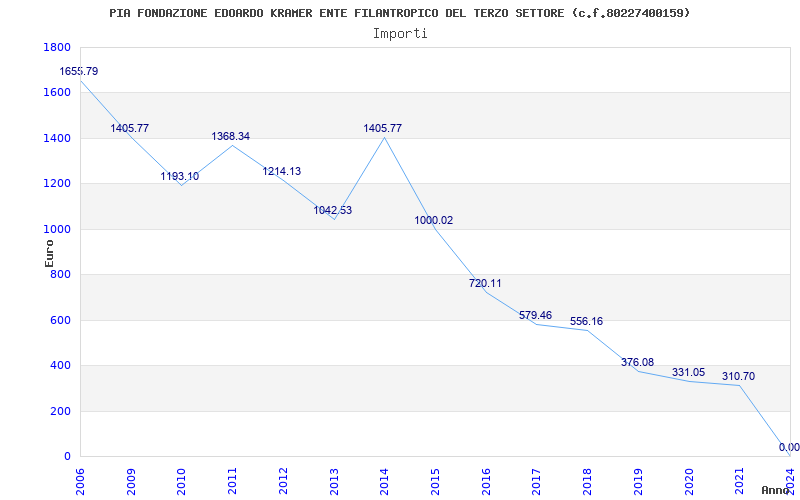Select the 1655.79 data label
Viewport: 800px width, 500px height.
click(x=79, y=71)
